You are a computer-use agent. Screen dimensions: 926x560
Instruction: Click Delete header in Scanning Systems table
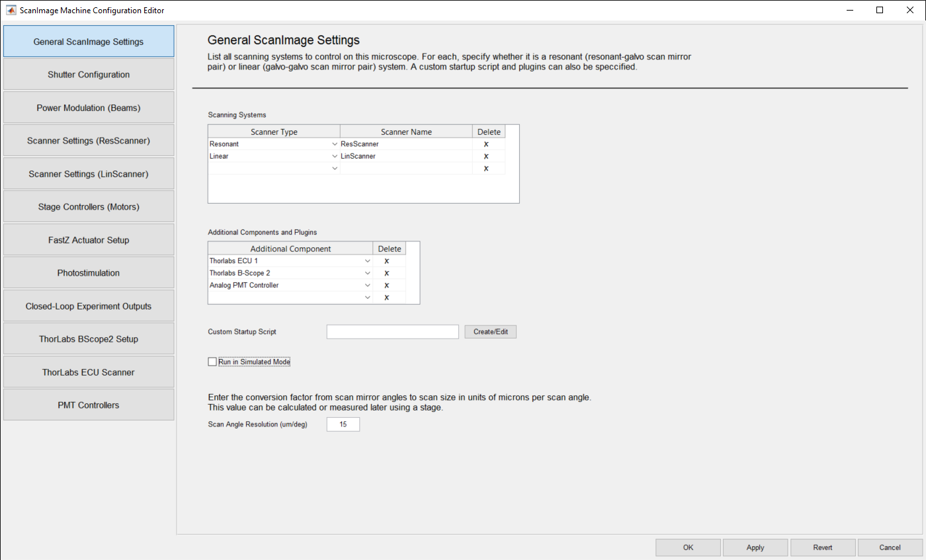(489, 132)
